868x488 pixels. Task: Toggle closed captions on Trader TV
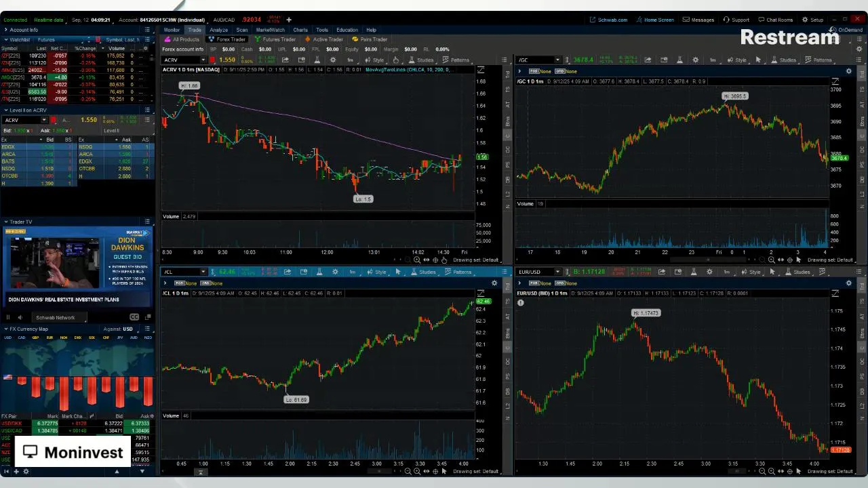[x=134, y=317]
